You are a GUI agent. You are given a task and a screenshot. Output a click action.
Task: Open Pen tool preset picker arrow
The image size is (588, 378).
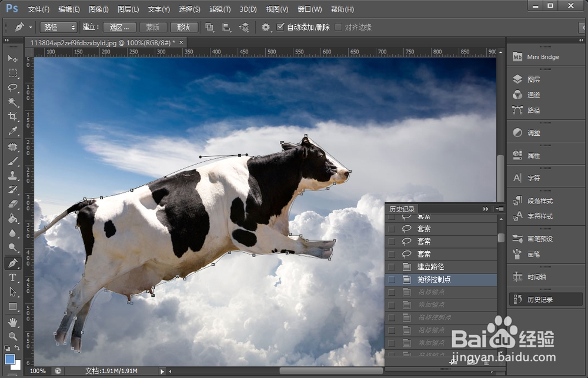[31, 28]
